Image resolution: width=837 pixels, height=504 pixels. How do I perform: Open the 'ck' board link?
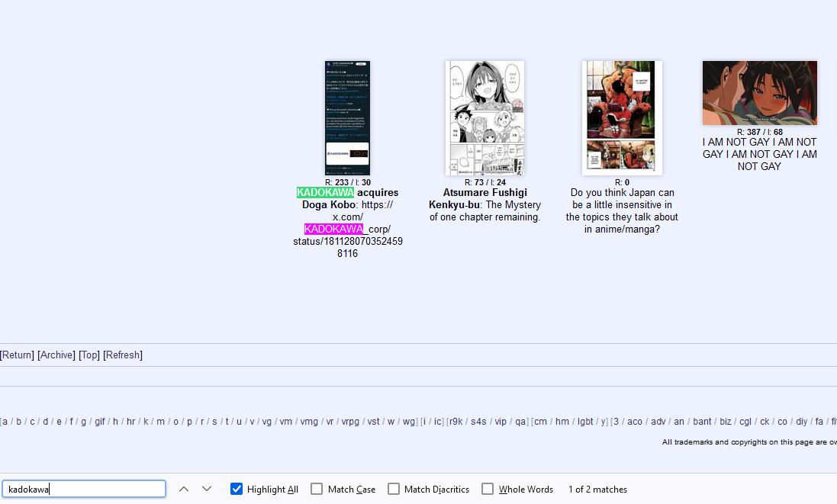coord(765,422)
